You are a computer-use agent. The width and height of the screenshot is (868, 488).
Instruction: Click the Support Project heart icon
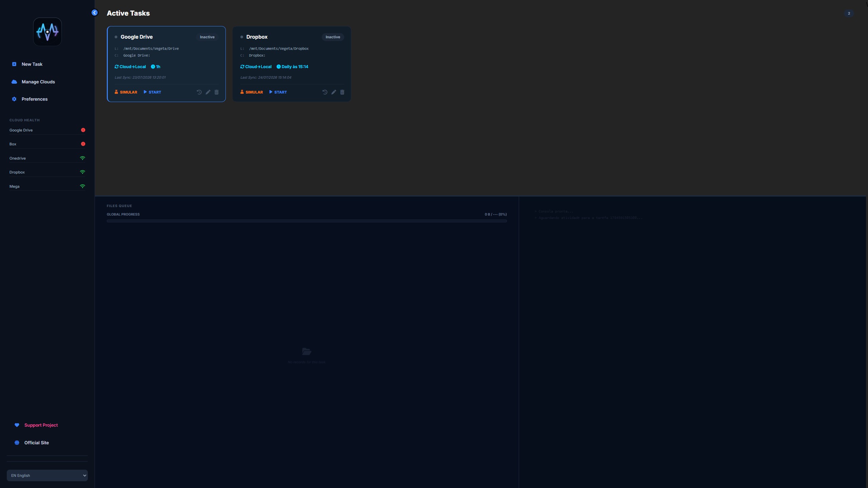[17, 425]
